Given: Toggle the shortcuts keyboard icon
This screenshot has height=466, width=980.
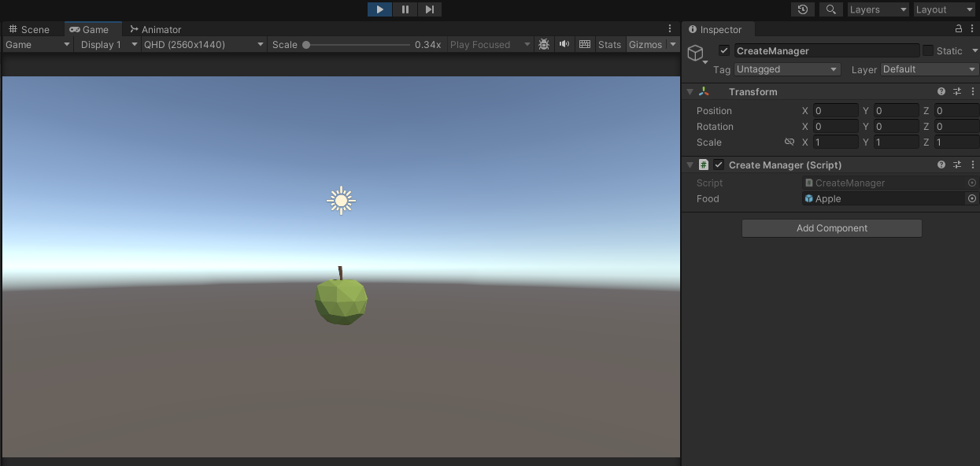Looking at the screenshot, I should [585, 45].
